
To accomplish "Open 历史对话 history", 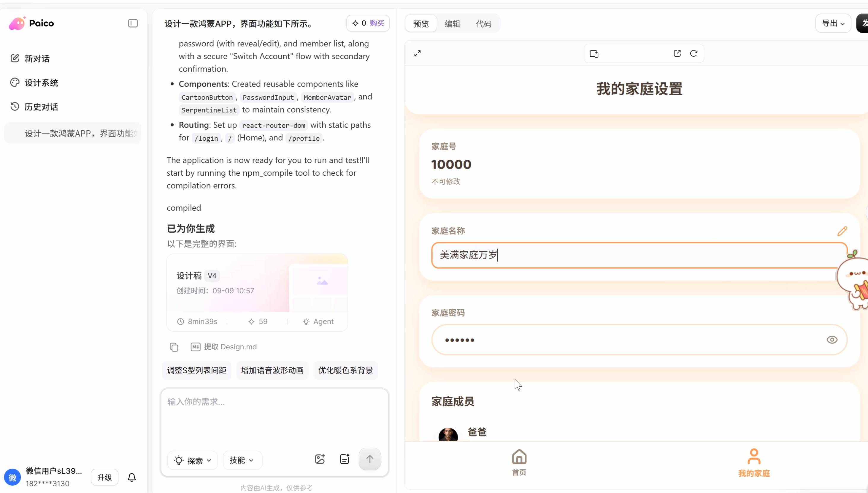I will click(x=34, y=107).
